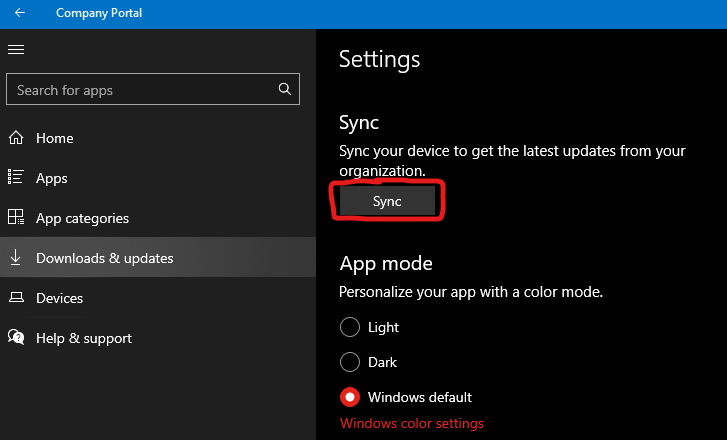Open App categories label
The width and height of the screenshot is (727, 440).
[x=83, y=218]
